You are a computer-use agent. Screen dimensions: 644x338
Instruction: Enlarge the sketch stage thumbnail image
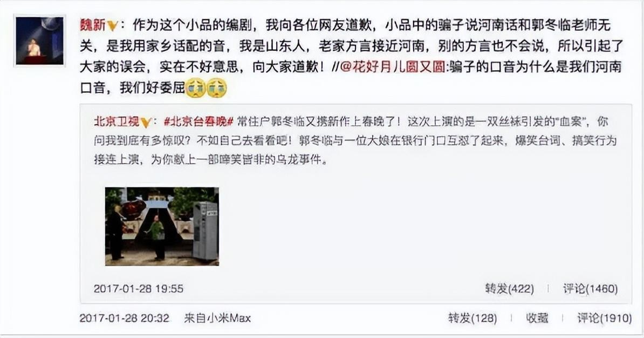(x=162, y=226)
